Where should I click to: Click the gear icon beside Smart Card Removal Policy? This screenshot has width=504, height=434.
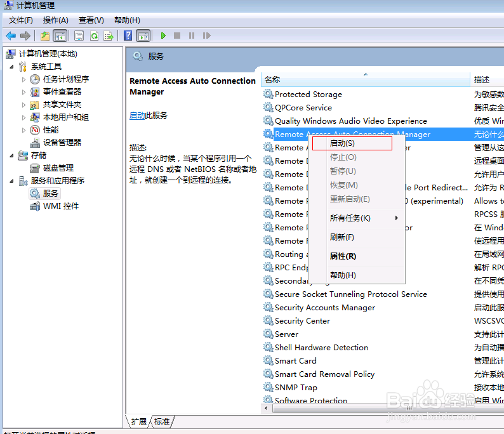pyautogui.click(x=268, y=374)
